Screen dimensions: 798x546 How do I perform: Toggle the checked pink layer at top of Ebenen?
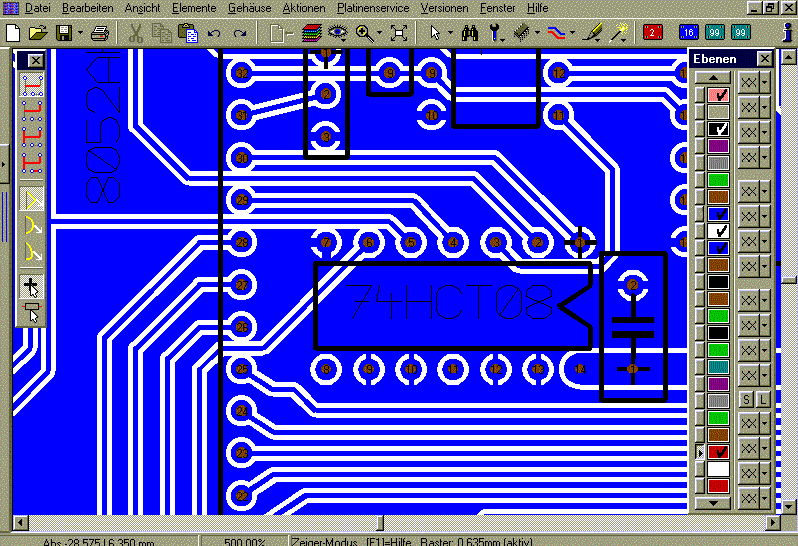718,95
